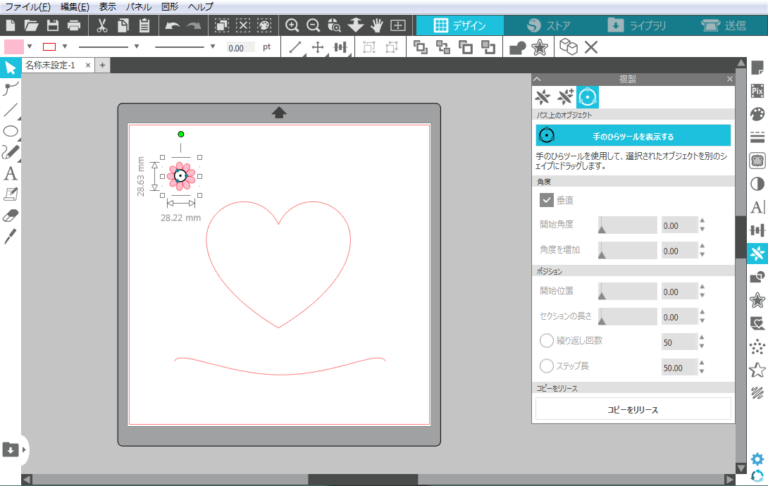The image size is (768, 486).
Task: Select the Text tool
Action: 10,173
